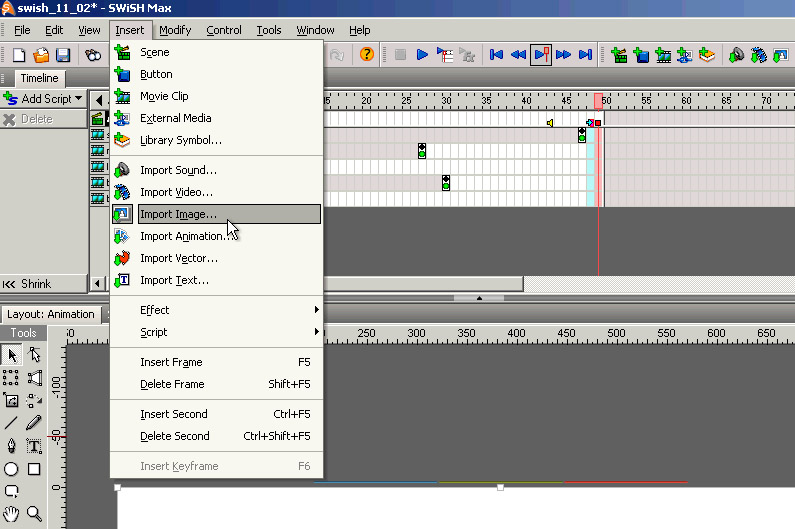This screenshot has width=795, height=529.
Task: Select the Hand pan tool
Action: (11, 514)
